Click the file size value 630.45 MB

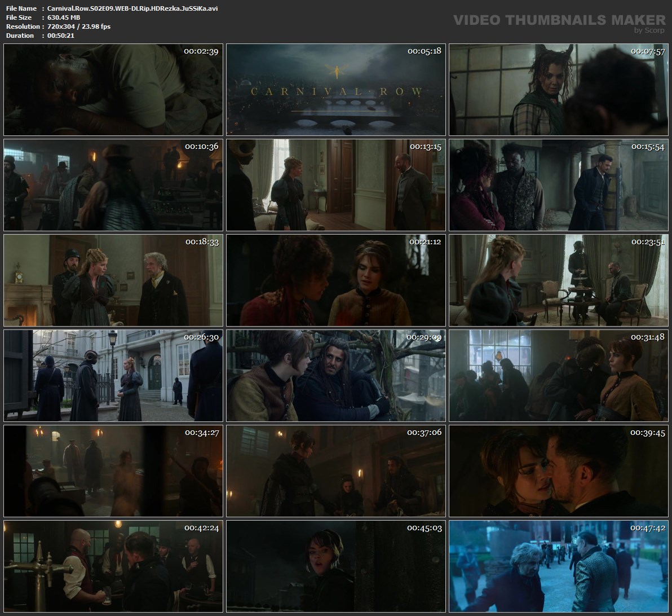64,17
